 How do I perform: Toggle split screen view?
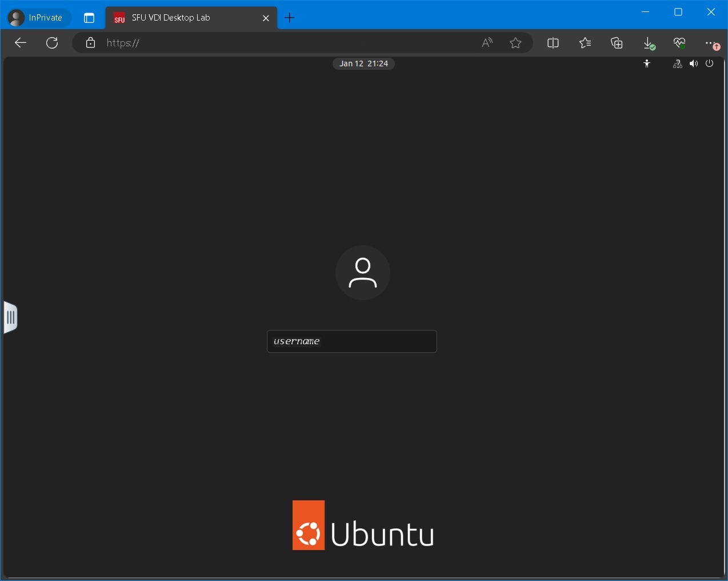pyautogui.click(x=553, y=43)
